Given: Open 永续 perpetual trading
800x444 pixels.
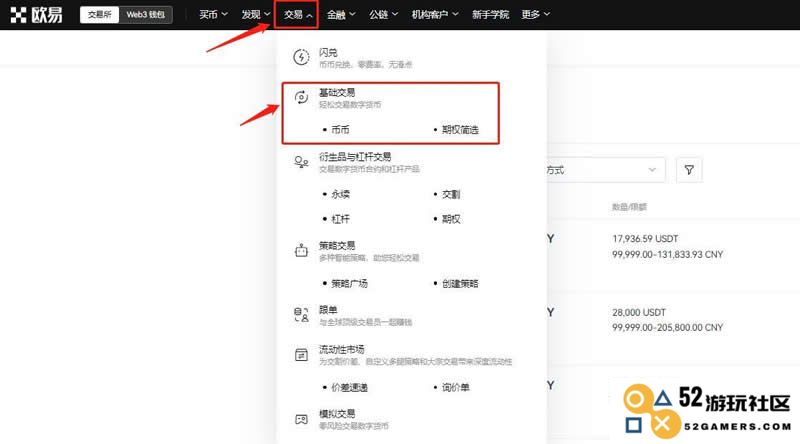Looking at the screenshot, I should click(340, 194).
